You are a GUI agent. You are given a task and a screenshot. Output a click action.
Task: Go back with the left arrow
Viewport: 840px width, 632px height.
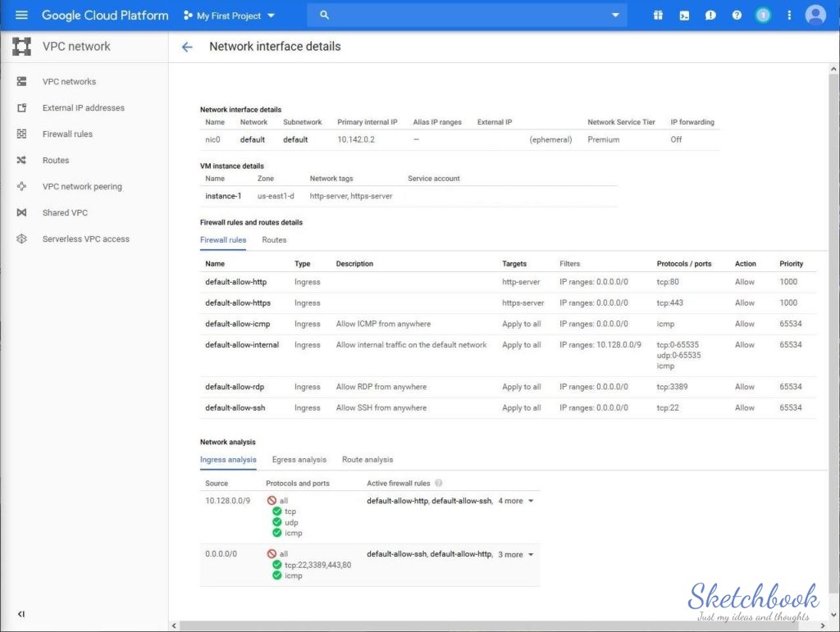pyautogui.click(x=187, y=47)
